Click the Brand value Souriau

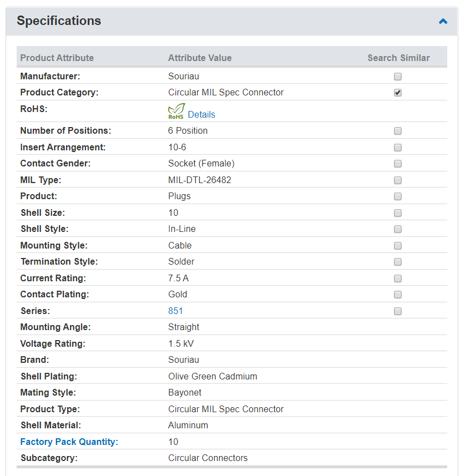coord(184,359)
